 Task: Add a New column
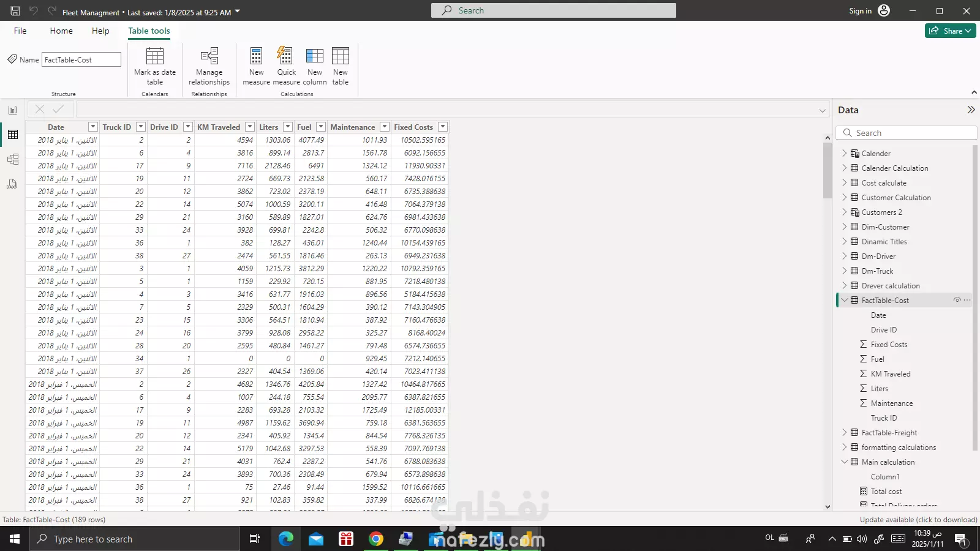pyautogui.click(x=315, y=66)
